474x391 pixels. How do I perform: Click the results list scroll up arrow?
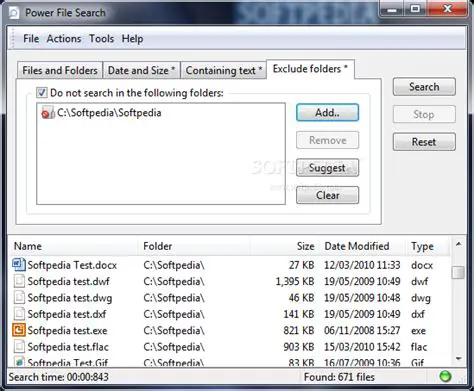(x=459, y=244)
